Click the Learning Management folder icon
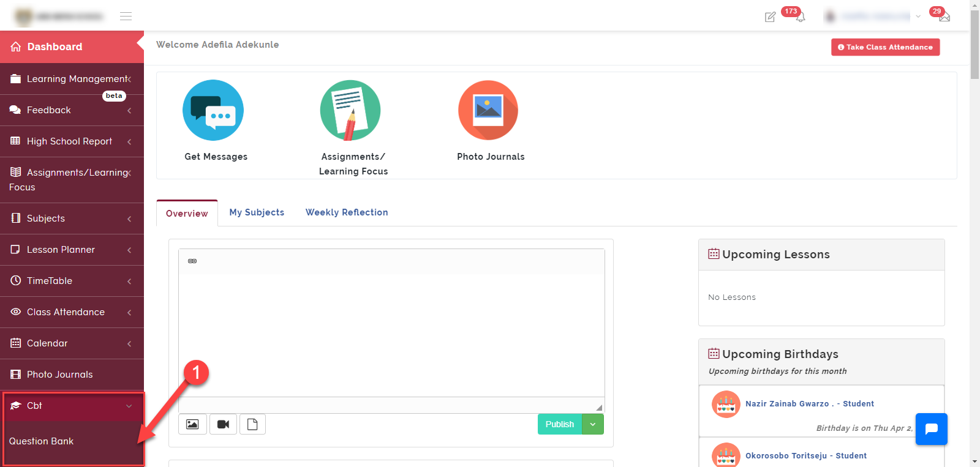 (x=16, y=78)
